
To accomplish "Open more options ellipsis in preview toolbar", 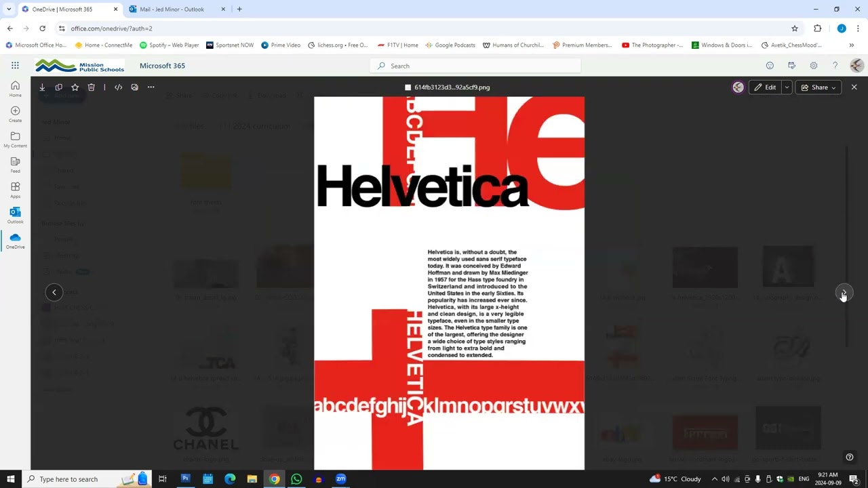I will click(151, 87).
